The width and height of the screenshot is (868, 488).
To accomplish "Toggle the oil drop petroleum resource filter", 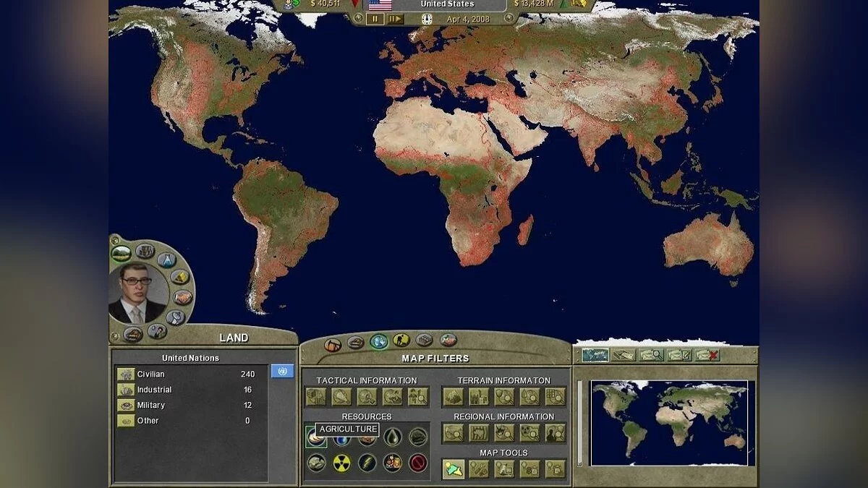I will pos(392,437).
